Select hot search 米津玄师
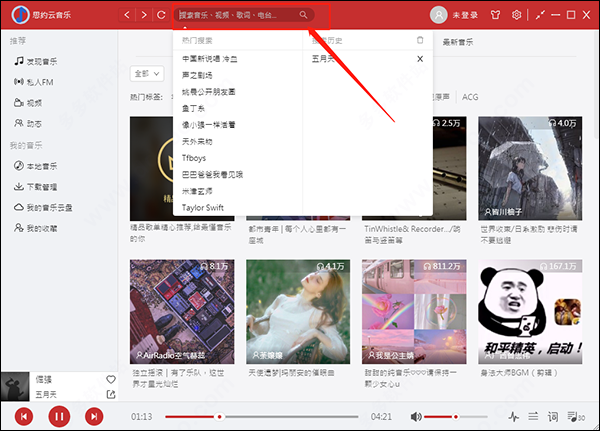The image size is (600, 431). click(x=197, y=191)
